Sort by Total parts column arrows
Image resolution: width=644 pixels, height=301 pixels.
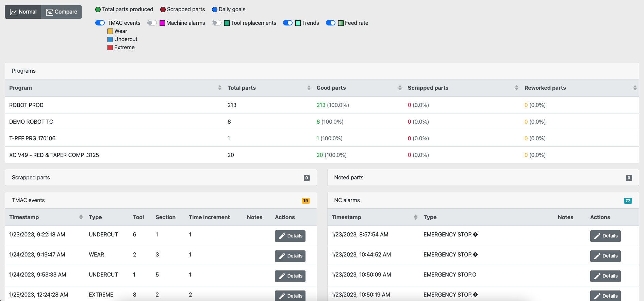coord(309,88)
